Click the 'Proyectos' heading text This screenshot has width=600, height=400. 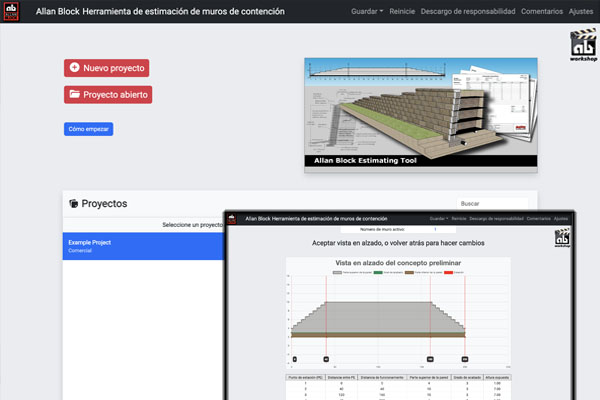pyautogui.click(x=104, y=204)
